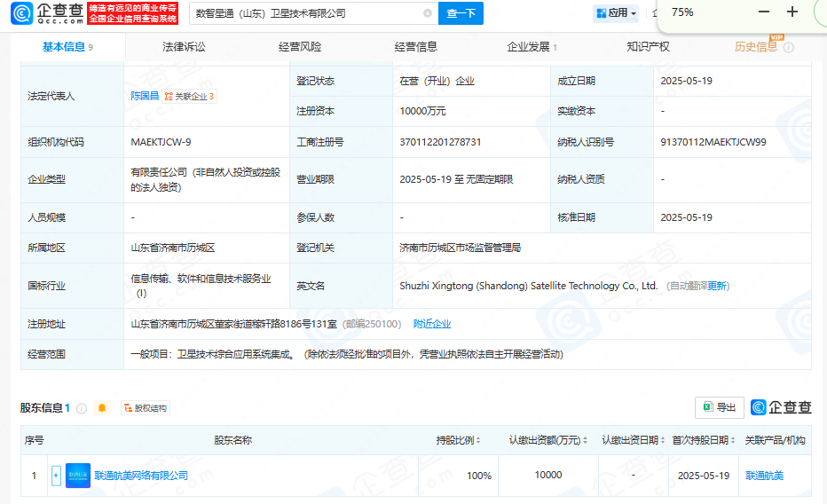The width and height of the screenshot is (827, 504).
Task: Open legal representative 陈国昌 link
Action: click(x=145, y=96)
